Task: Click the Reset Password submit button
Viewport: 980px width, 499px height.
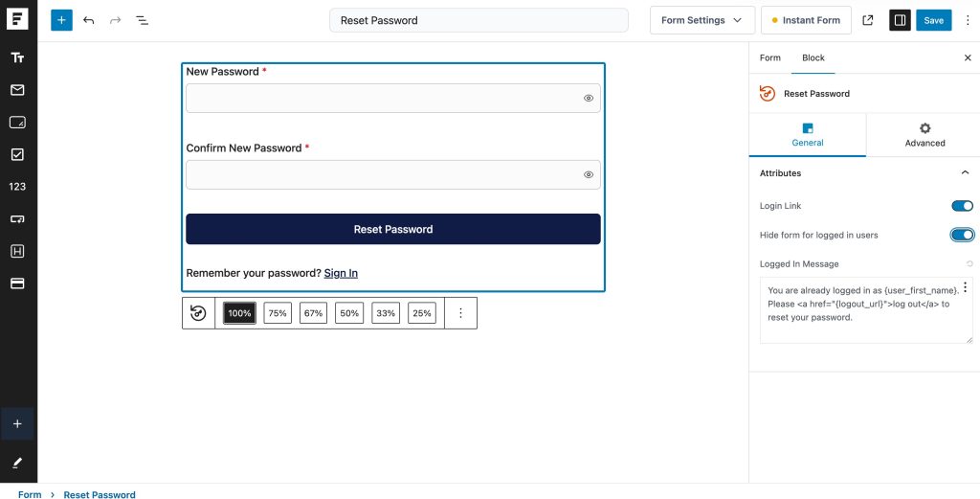Action: click(x=393, y=229)
